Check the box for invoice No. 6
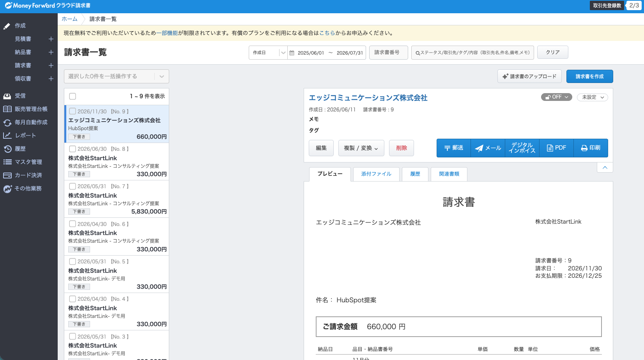The height and width of the screenshot is (360, 644). (x=73, y=224)
